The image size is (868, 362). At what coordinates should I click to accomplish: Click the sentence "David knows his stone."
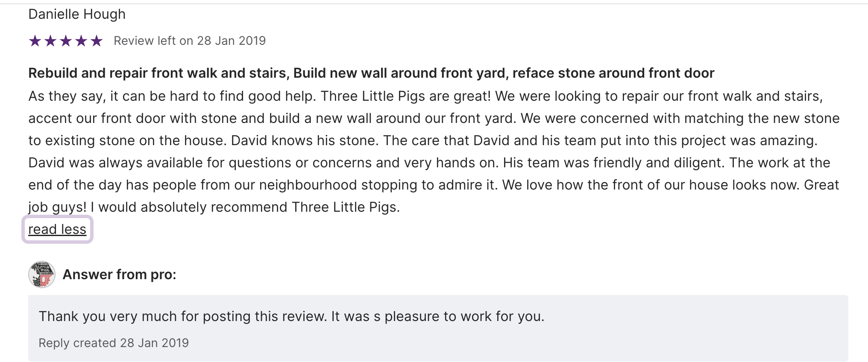305,141
